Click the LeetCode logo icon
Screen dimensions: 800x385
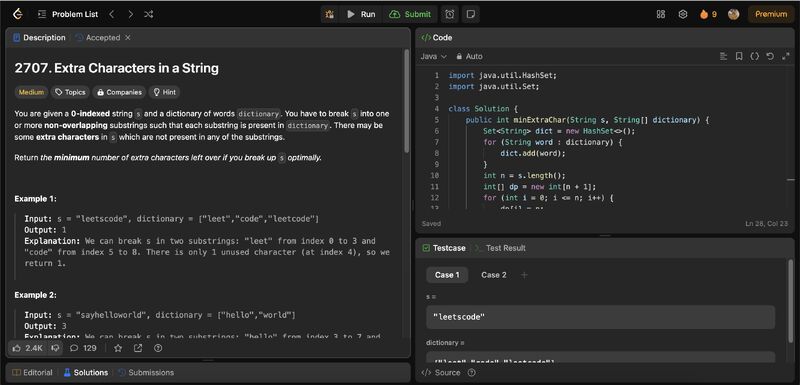point(18,14)
